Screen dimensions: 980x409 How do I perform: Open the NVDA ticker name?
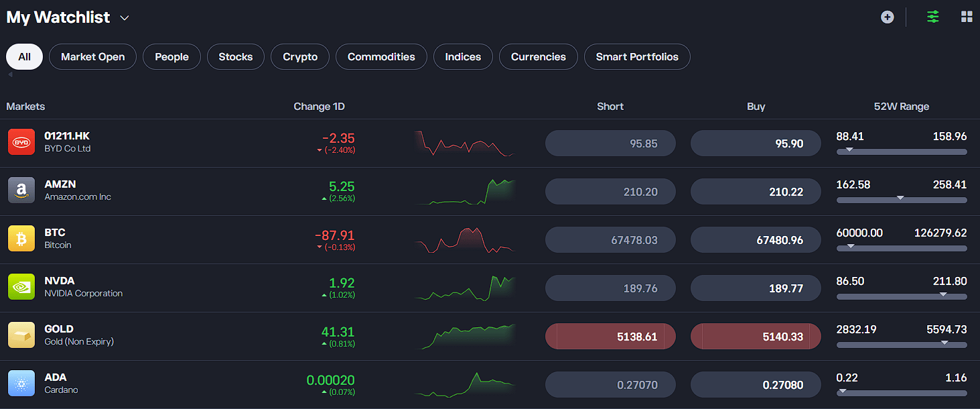coord(60,281)
